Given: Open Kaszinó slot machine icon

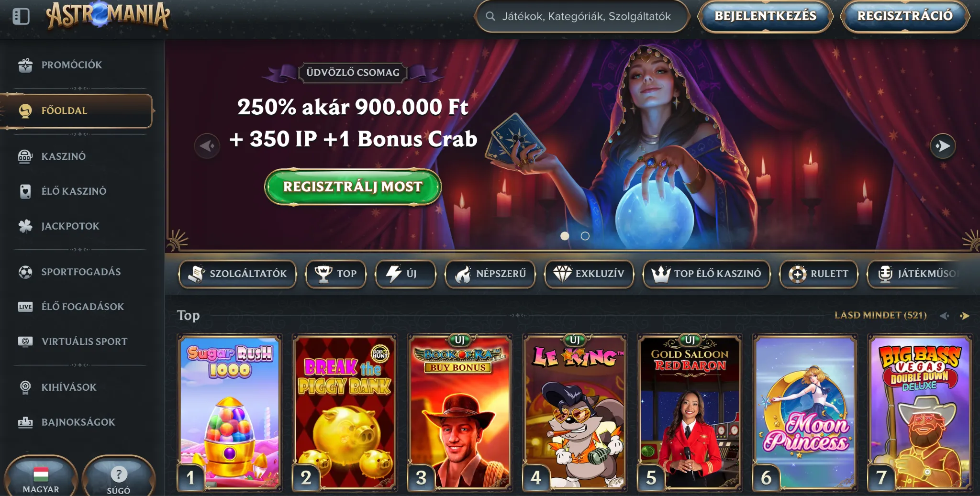Looking at the screenshot, I should (25, 156).
